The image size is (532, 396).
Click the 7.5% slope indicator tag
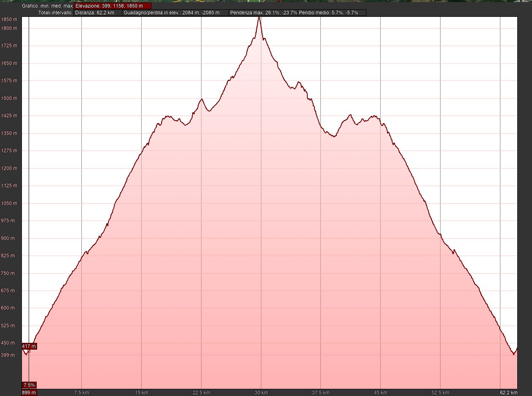pyautogui.click(x=29, y=385)
